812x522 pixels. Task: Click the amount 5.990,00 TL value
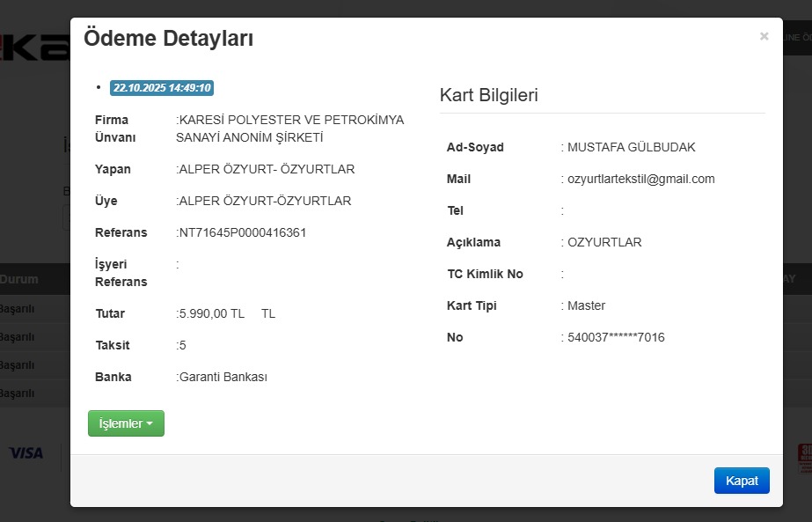coord(212,313)
